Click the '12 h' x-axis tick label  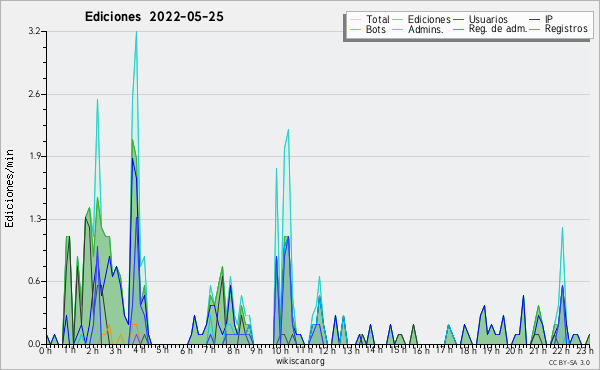coord(327,351)
